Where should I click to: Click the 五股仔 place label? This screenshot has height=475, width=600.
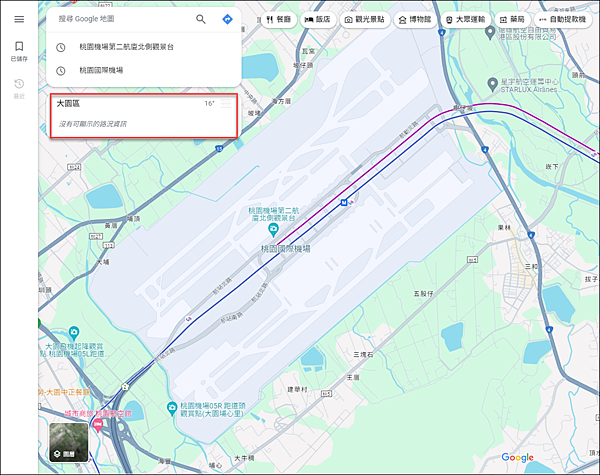[x=424, y=294]
